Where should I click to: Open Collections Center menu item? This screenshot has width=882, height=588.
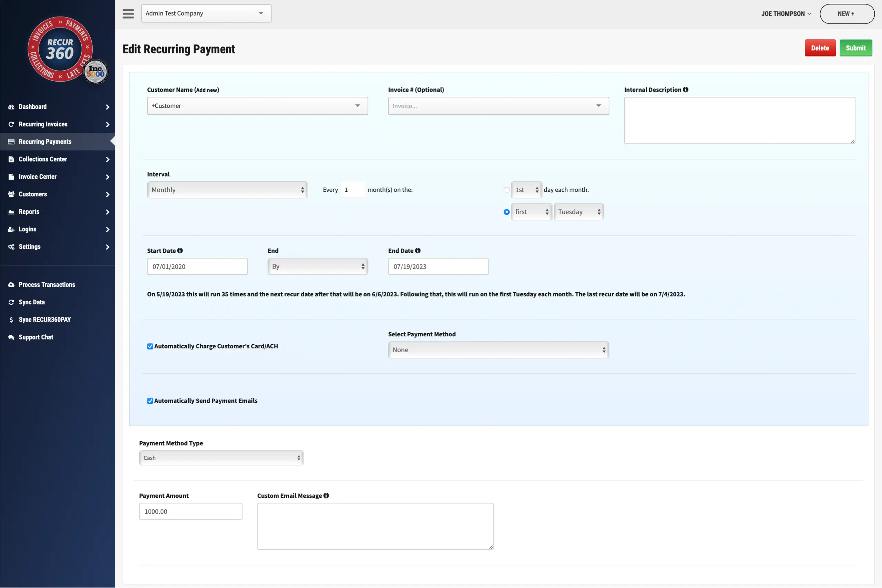point(58,159)
